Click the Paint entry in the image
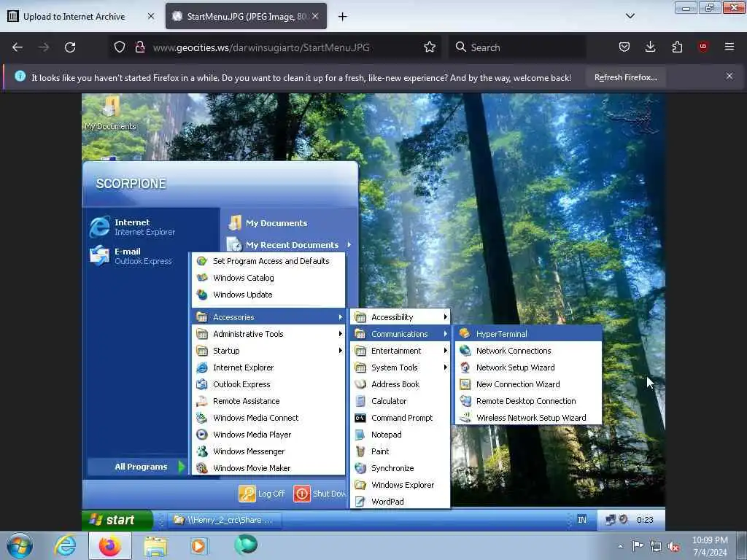 (400, 451)
